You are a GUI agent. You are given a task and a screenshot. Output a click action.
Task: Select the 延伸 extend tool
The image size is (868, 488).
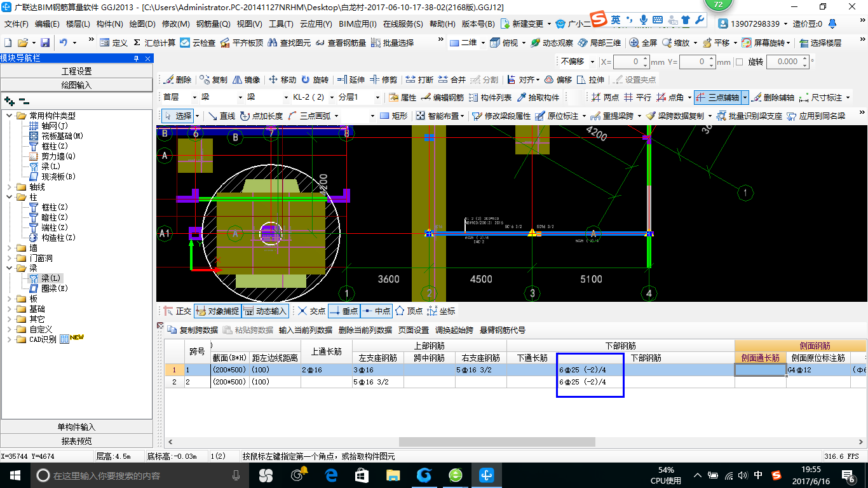pos(351,79)
